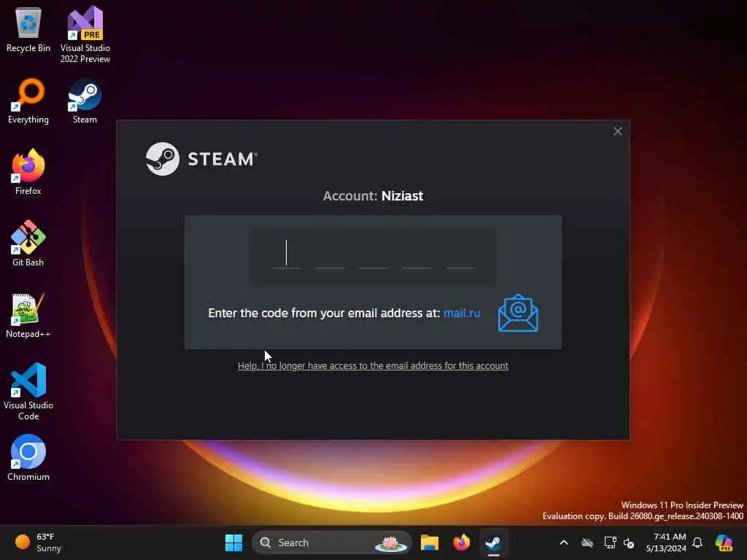Viewport: 747px width, 560px height.
Task: Open Firefox from the taskbar
Action: [461, 542]
